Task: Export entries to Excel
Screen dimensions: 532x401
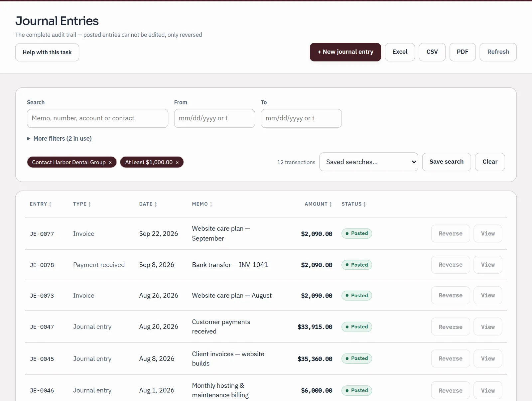Action: click(x=400, y=52)
